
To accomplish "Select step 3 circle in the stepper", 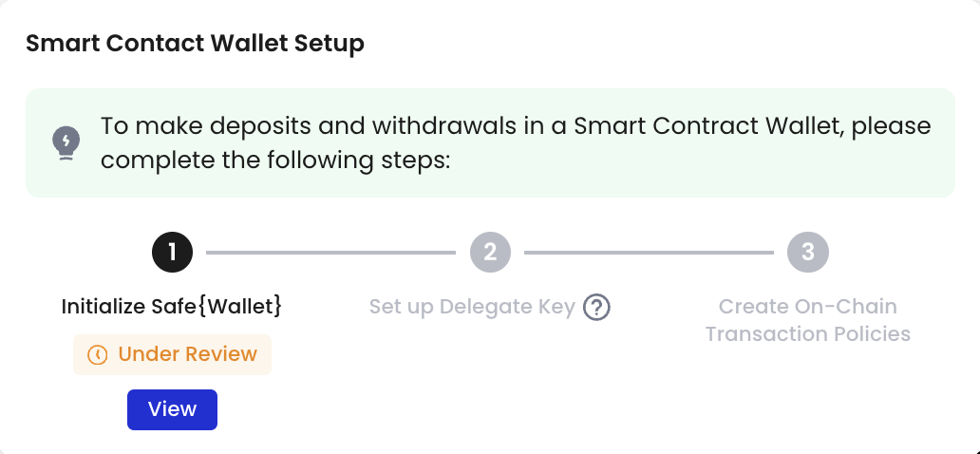I will [x=807, y=252].
